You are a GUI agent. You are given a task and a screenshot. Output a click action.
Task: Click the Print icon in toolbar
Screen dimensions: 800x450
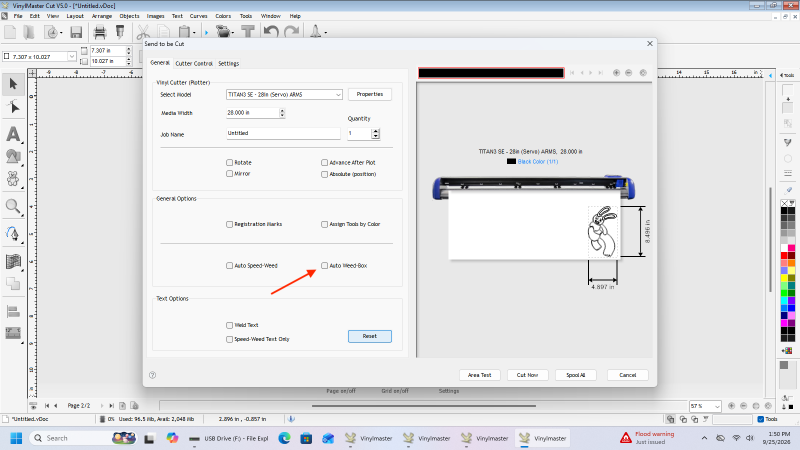(99, 33)
